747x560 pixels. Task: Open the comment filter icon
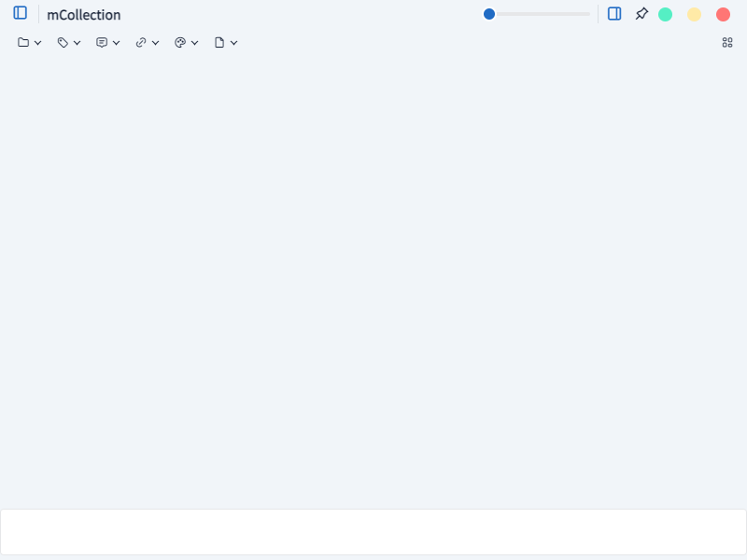click(x=102, y=42)
